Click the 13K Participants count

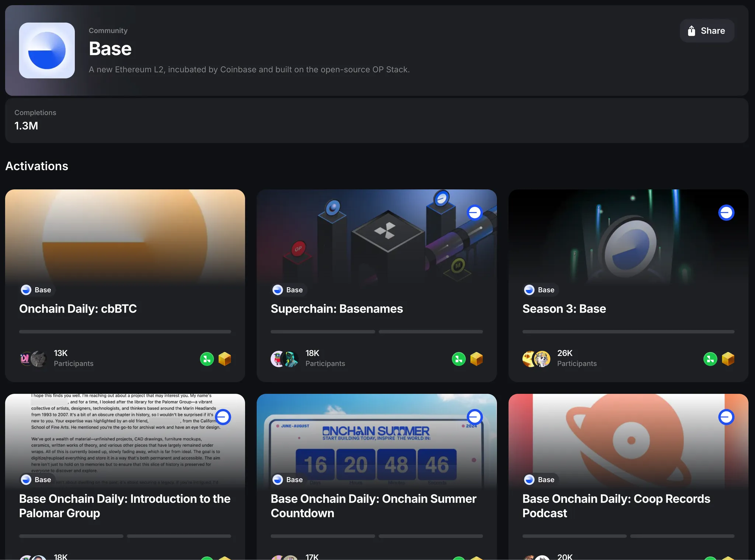(73, 358)
